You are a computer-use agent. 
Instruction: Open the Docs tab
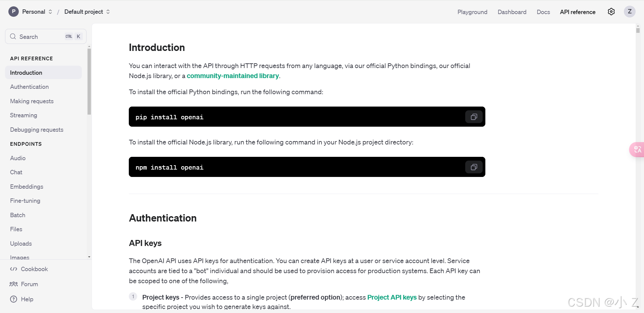543,12
